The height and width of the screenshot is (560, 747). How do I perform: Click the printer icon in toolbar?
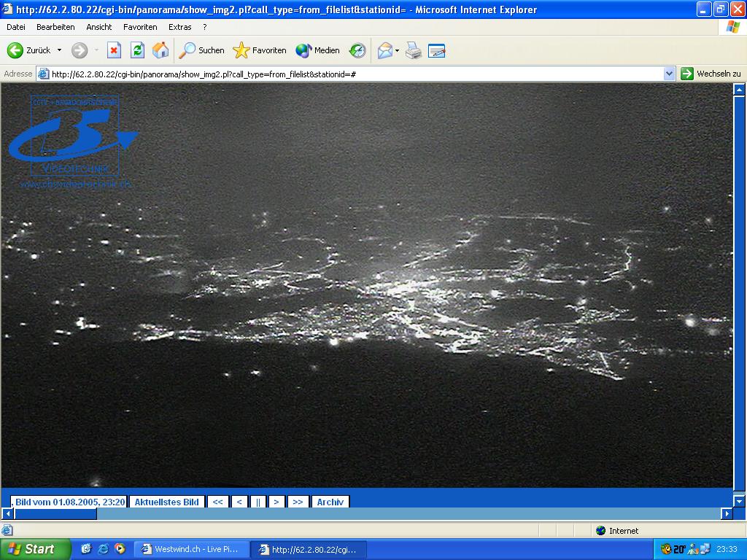[414, 50]
